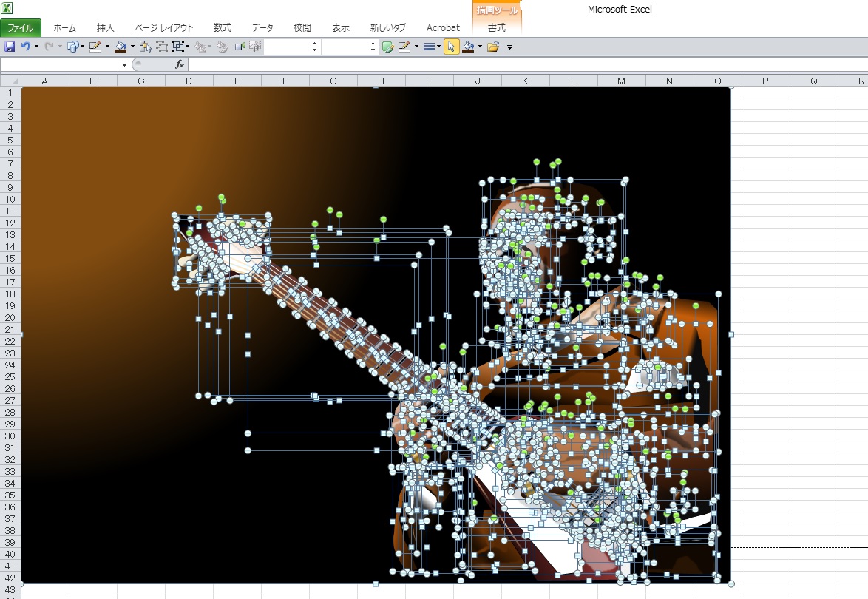
Task: Click the Excel application icon in title bar
Action: [x=7, y=8]
